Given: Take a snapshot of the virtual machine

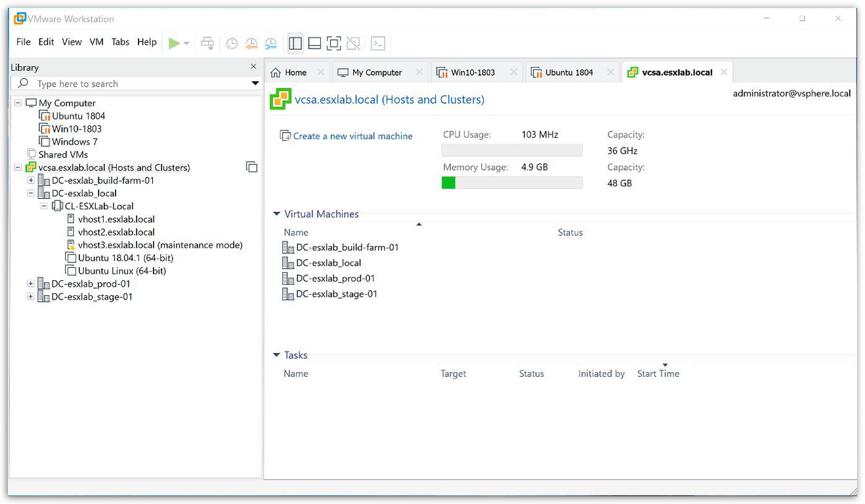Looking at the screenshot, I should point(231,43).
